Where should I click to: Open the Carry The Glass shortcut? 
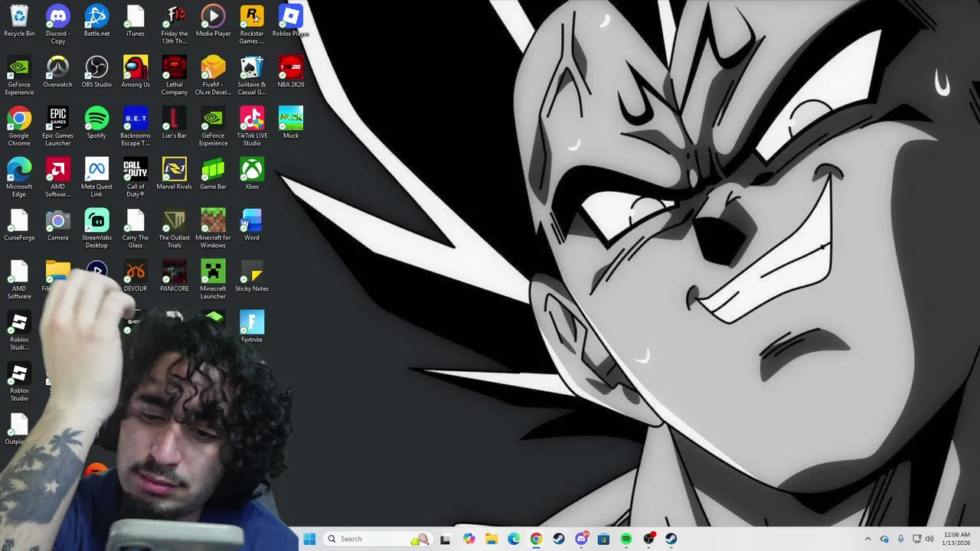136,230
